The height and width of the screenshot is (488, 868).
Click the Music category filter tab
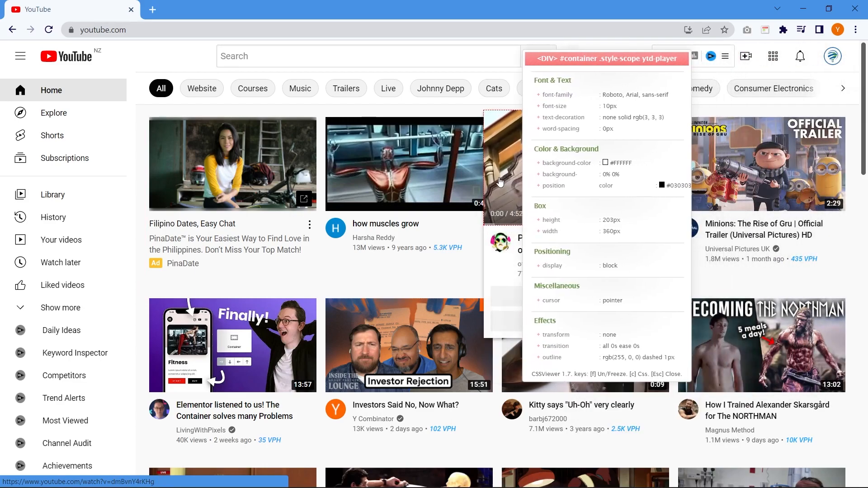pyautogui.click(x=300, y=88)
